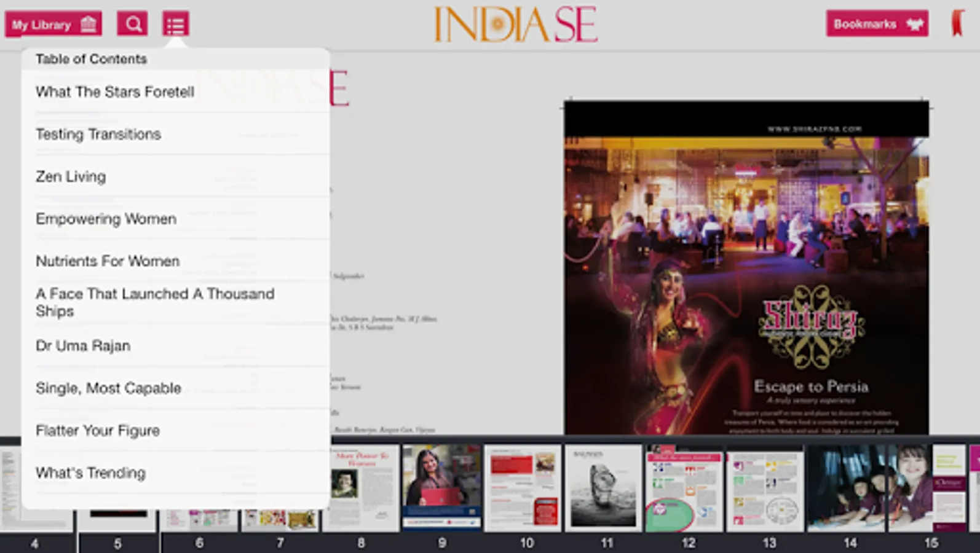Toggle the table of contents list icon
The image size is (980, 553).
tap(175, 25)
